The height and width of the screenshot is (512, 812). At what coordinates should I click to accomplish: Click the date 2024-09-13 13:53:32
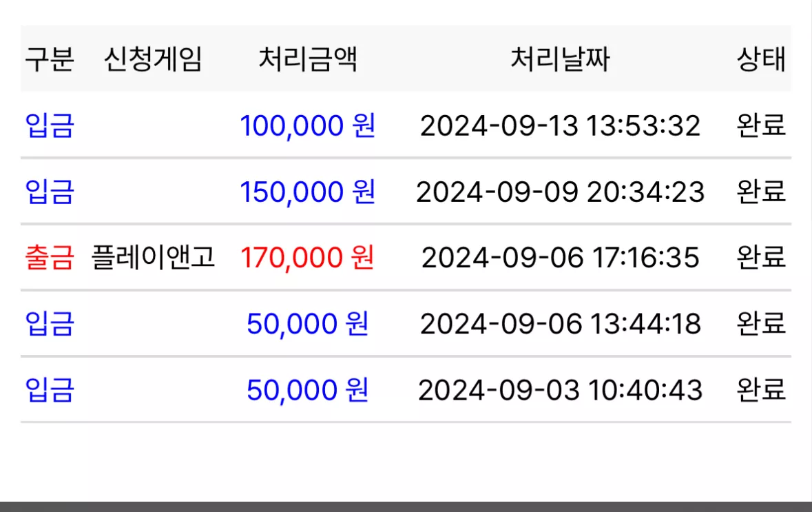561,126
